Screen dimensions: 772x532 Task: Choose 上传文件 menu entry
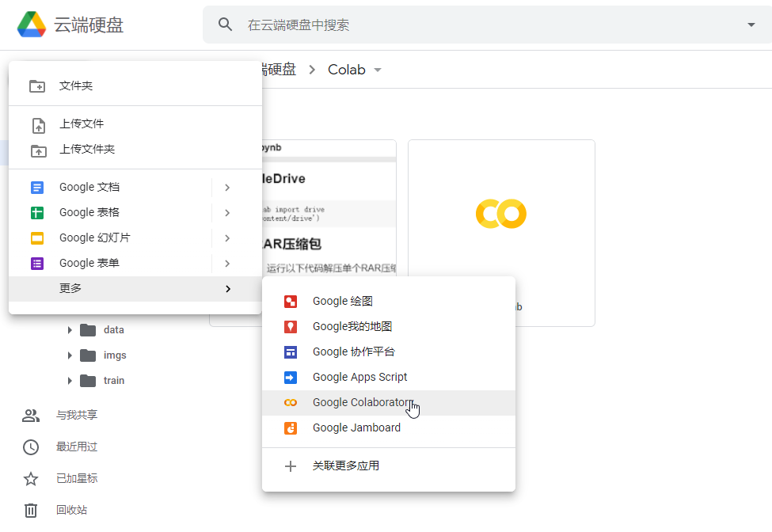135,124
